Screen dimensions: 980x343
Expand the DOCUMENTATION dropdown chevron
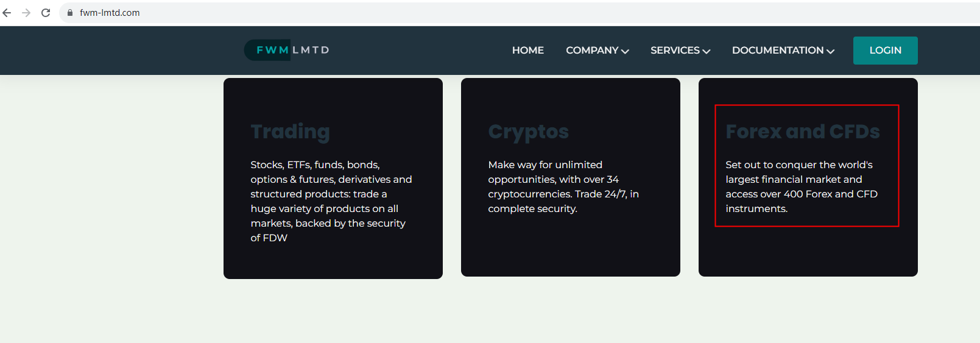831,51
